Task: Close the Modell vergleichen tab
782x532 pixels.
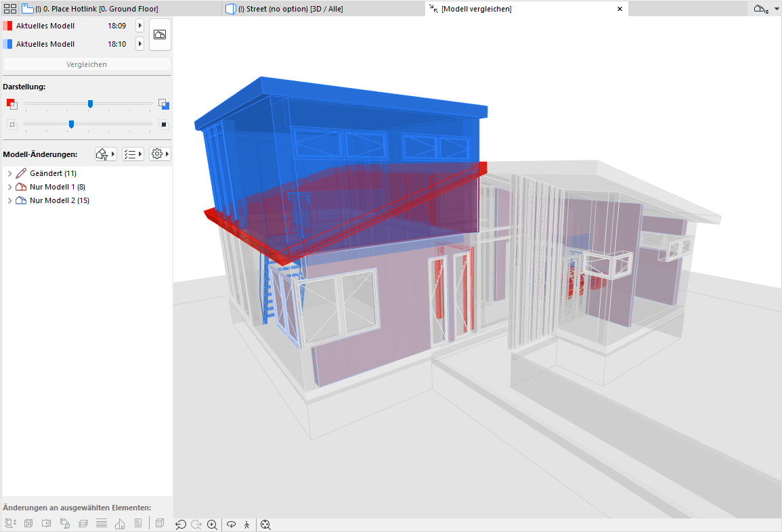Action: pyautogui.click(x=619, y=9)
